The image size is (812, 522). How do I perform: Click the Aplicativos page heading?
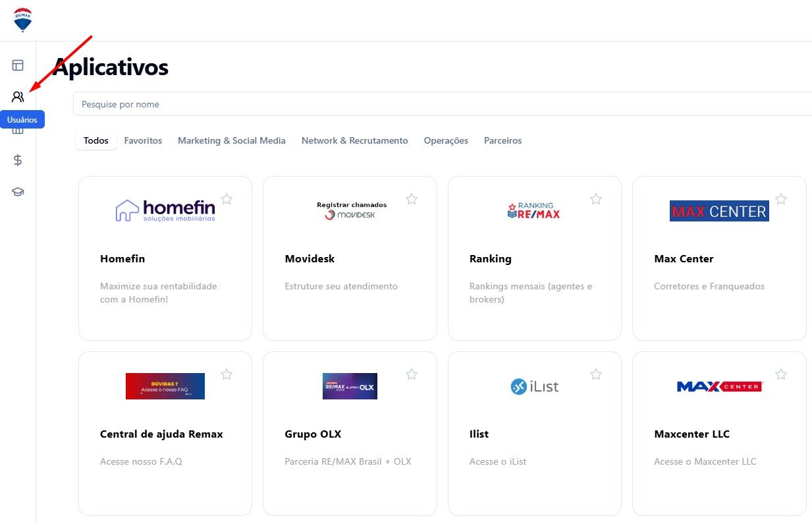(111, 67)
